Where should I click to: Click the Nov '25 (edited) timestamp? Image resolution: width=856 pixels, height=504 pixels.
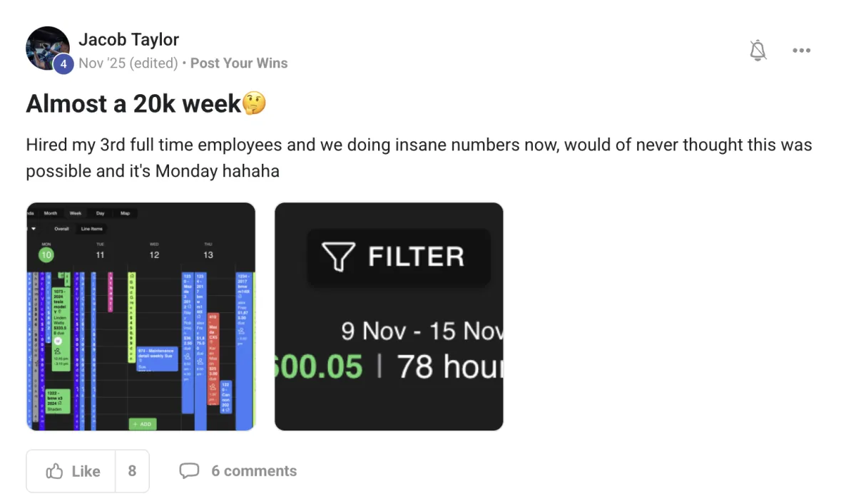coord(128,63)
